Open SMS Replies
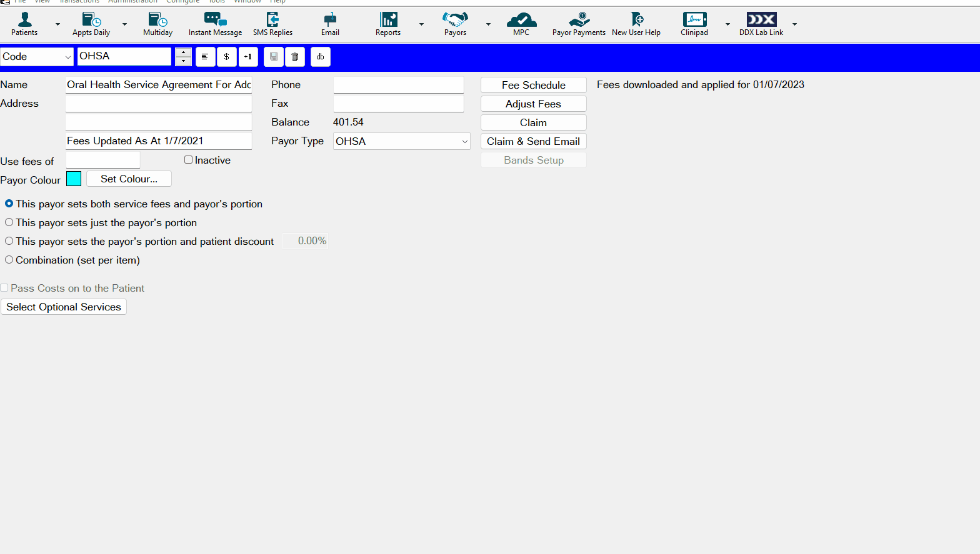980x554 pixels. tap(272, 24)
